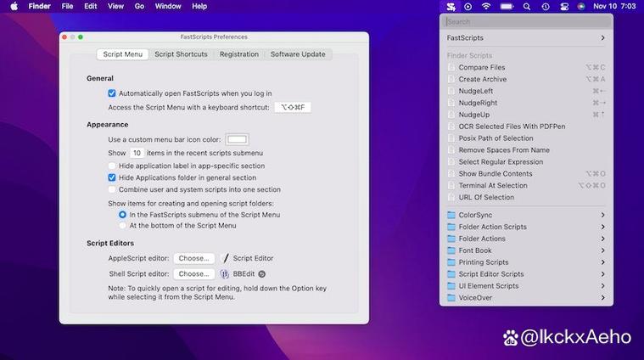Select In the FastScripts submenu radio option
The width and height of the screenshot is (644, 360).
tap(122, 215)
